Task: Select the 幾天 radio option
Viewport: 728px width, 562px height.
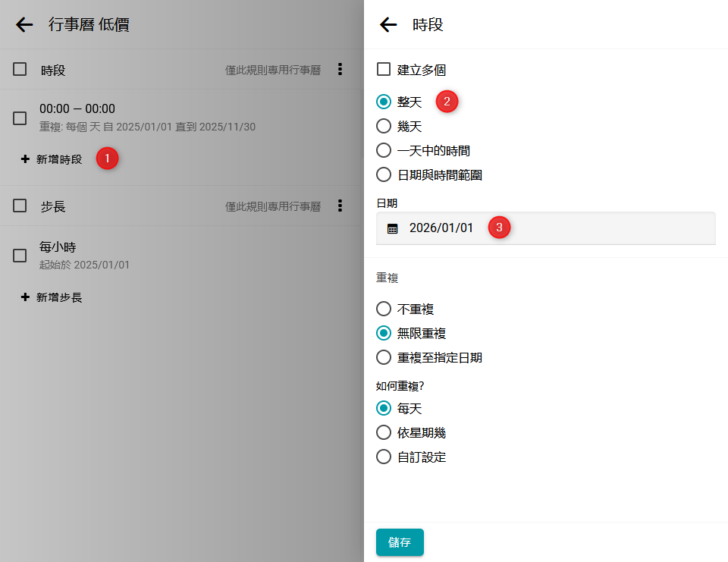Action: coord(384,126)
